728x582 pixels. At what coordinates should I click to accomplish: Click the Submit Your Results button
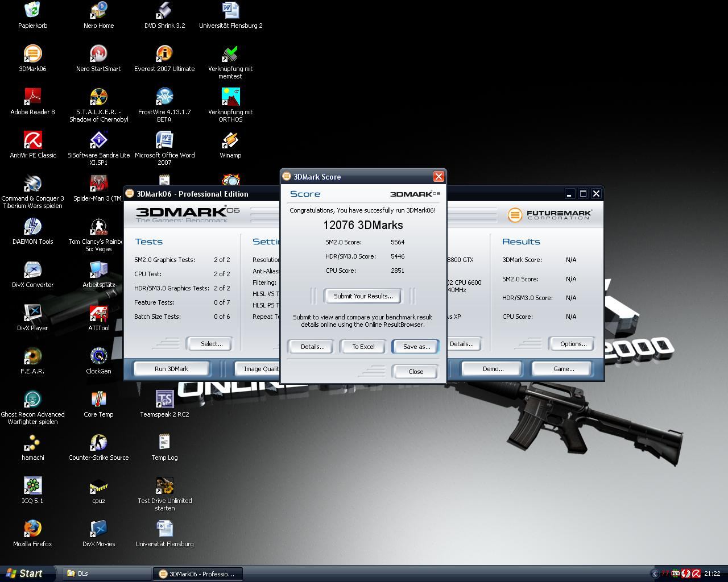pyautogui.click(x=363, y=296)
